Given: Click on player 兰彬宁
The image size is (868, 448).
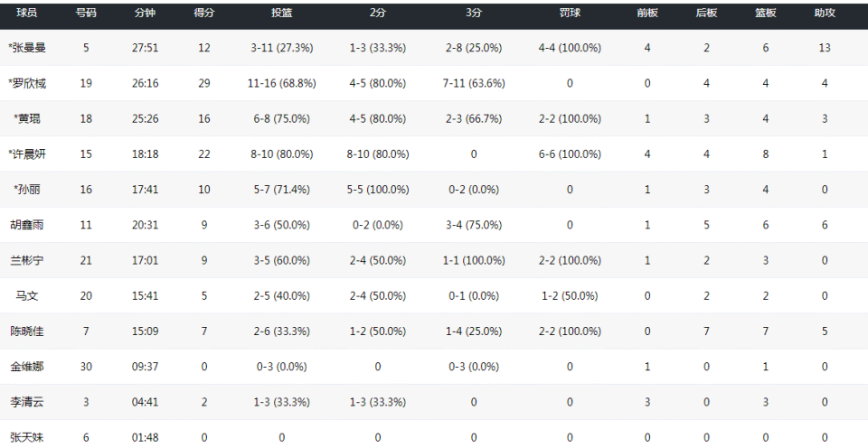Looking at the screenshot, I should click(x=26, y=260).
